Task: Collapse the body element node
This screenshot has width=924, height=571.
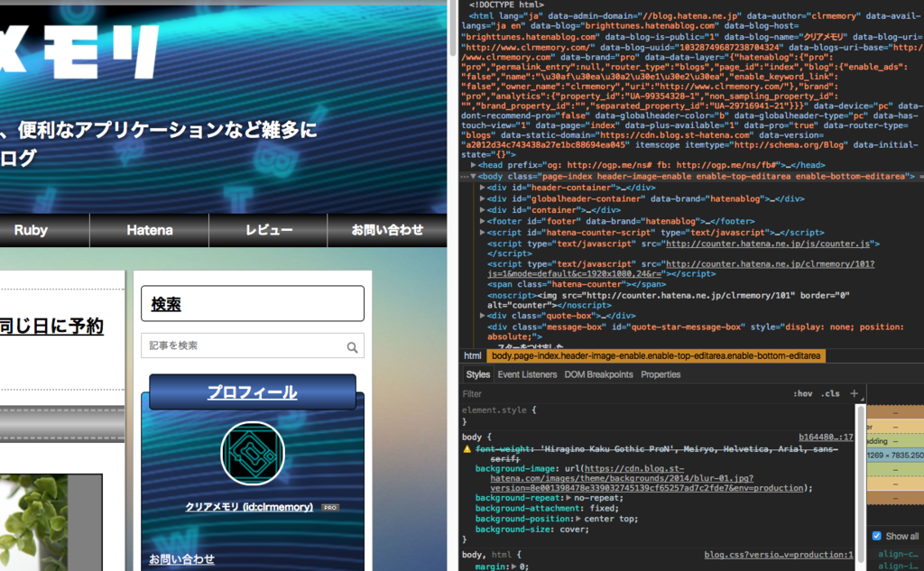Action: tap(473, 176)
